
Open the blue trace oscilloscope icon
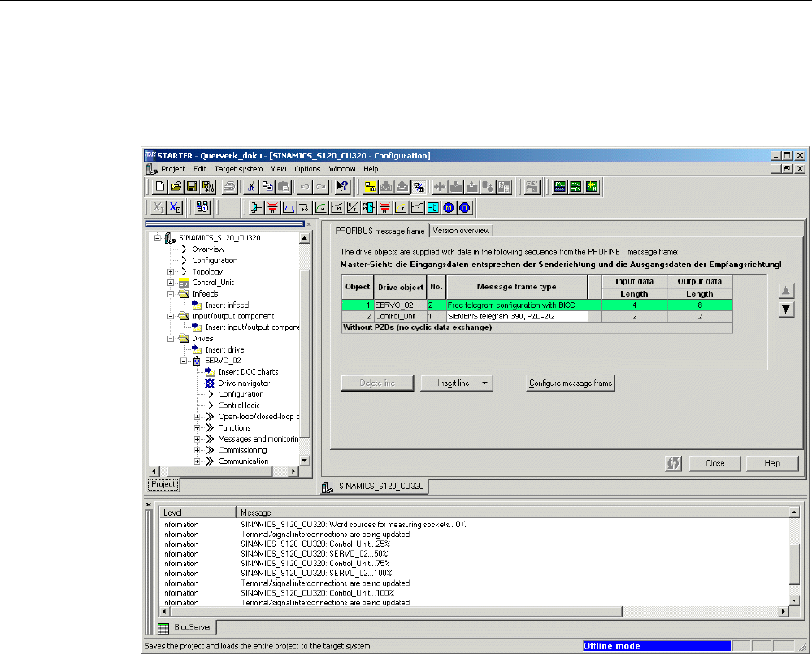tap(560, 187)
